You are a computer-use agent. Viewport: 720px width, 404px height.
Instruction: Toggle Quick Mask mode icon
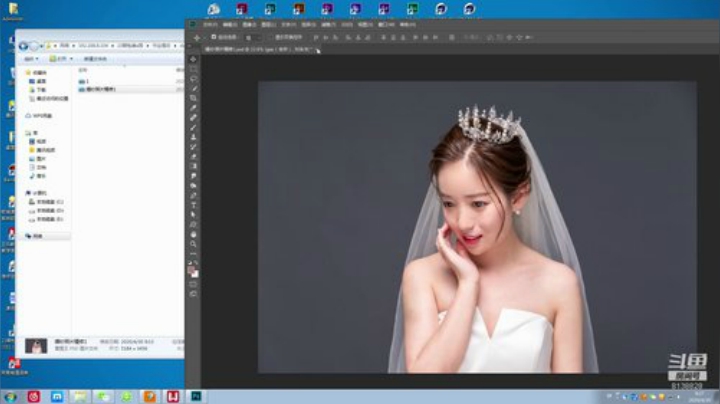[193, 284]
